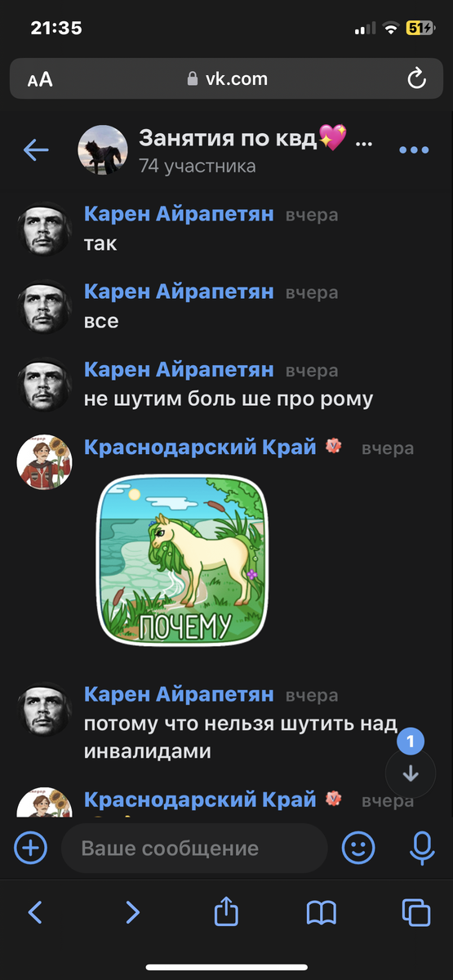Open the three-dot chat options menu
The width and height of the screenshot is (453, 980).
[414, 150]
